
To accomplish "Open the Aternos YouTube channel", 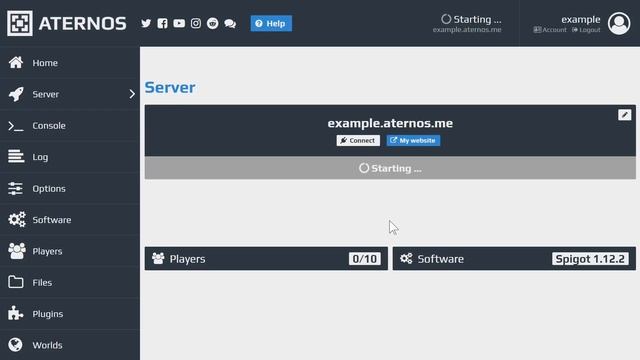I will [x=179, y=23].
